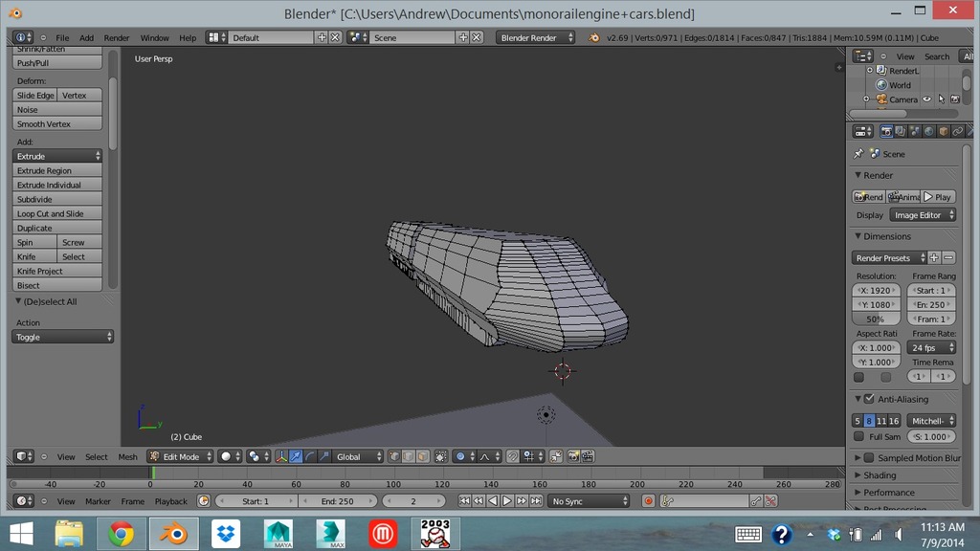Expand the Performance panel
The image size is (980, 551).
858,493
